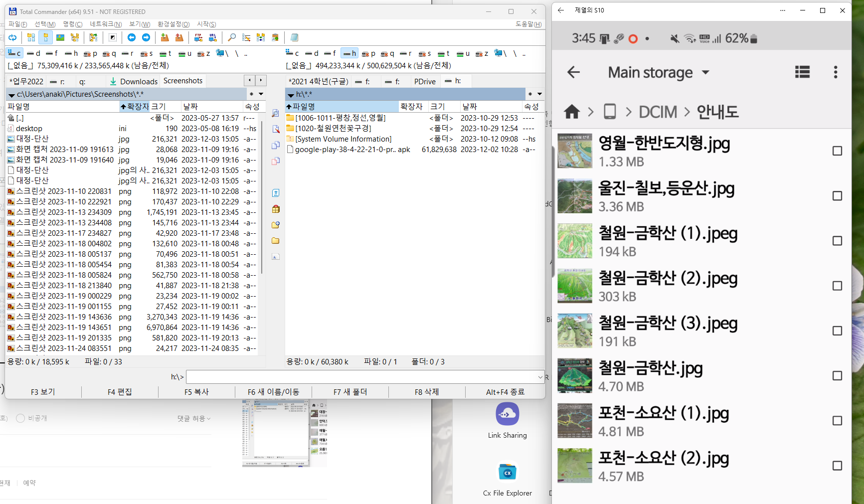Open the 선택(M) menu
Image resolution: width=864 pixels, height=504 pixels.
[45, 24]
